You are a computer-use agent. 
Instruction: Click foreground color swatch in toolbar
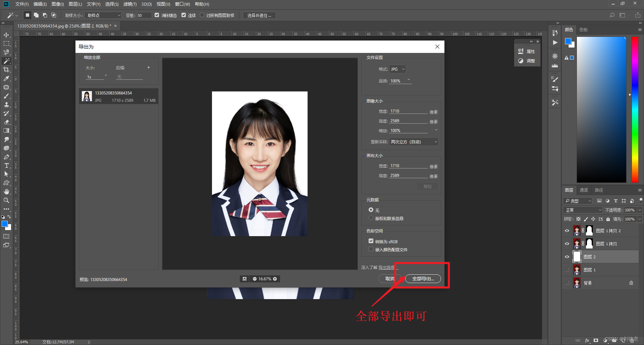(5, 224)
